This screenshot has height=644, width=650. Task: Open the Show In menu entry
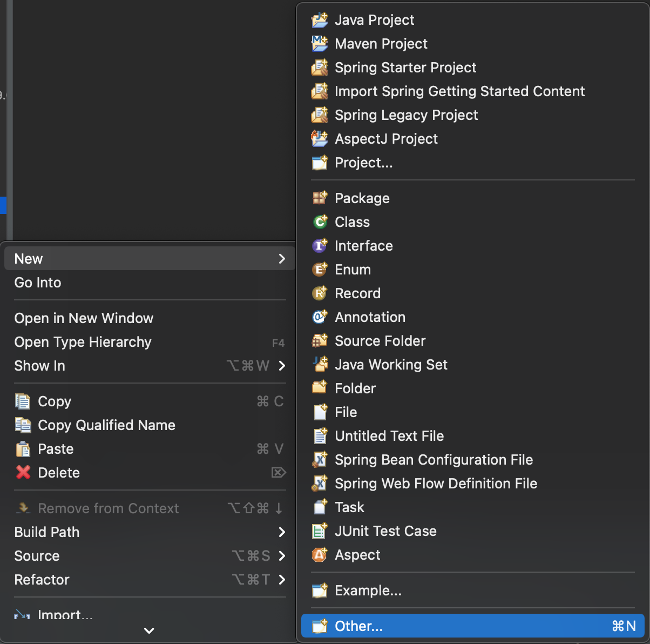150,366
